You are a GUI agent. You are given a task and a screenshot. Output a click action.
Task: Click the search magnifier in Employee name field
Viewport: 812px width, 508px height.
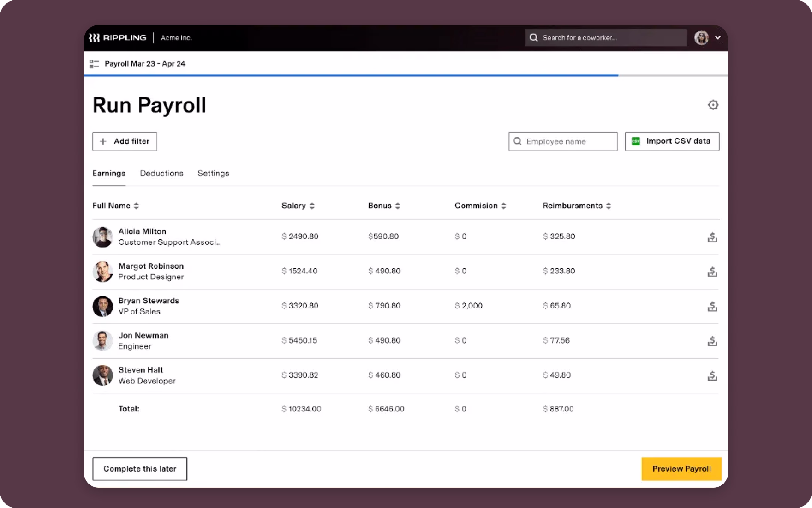(517, 141)
